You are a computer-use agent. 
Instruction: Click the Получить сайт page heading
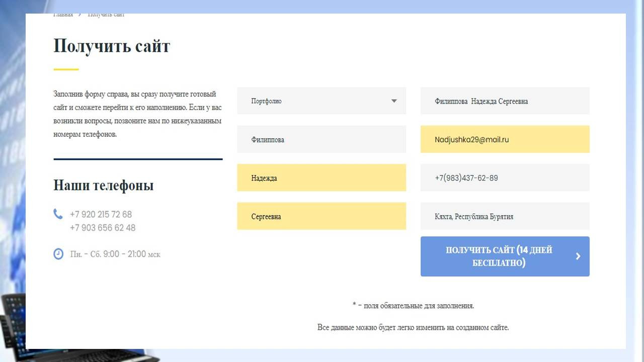(x=112, y=46)
